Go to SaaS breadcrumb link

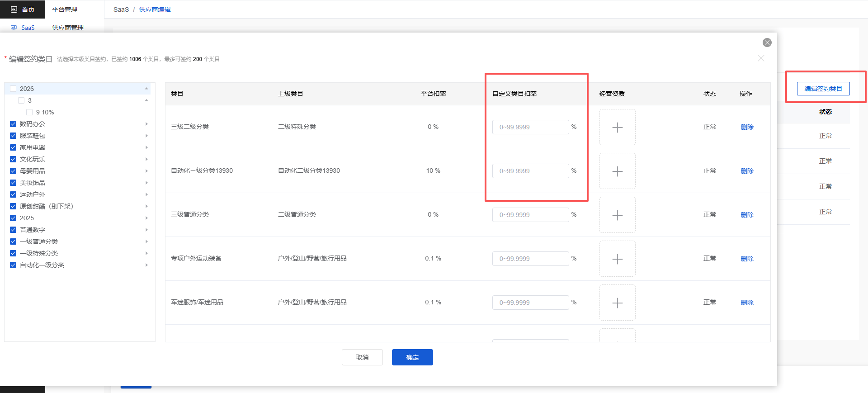(121, 9)
